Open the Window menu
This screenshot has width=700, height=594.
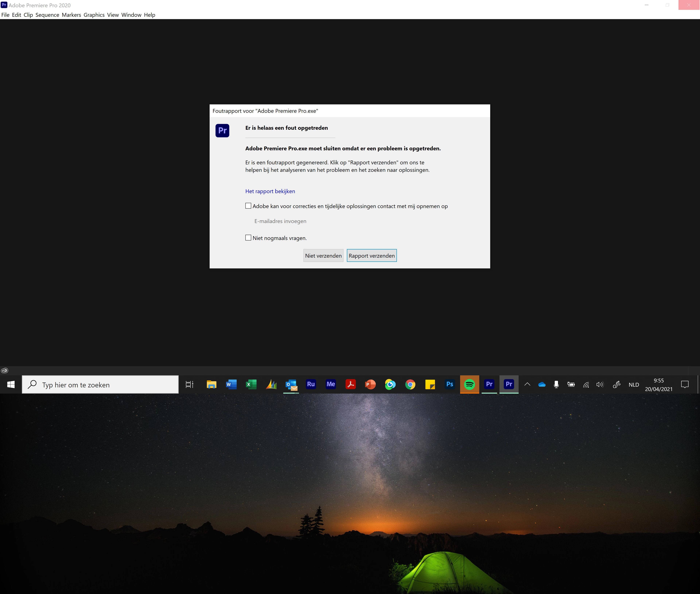click(131, 15)
